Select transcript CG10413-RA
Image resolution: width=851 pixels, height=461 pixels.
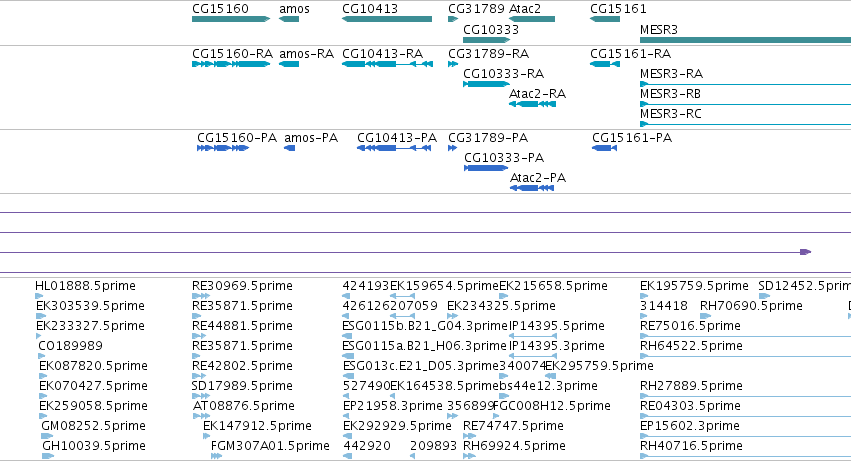tap(382, 54)
